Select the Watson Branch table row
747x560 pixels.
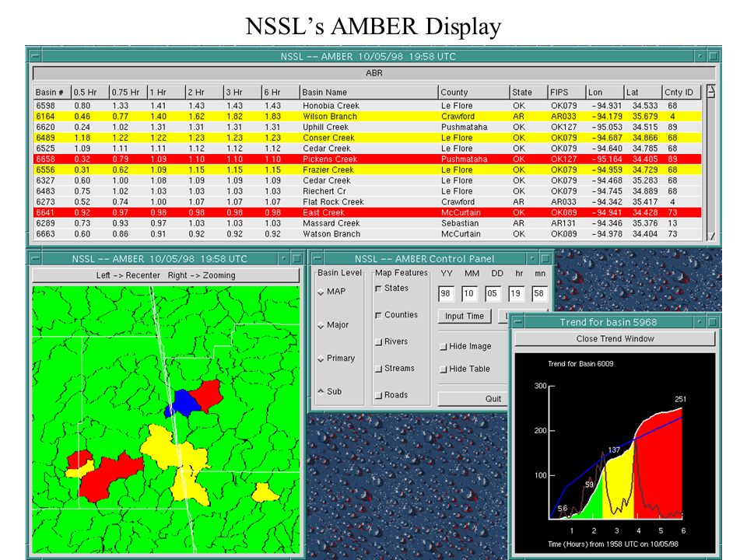pos(367,234)
